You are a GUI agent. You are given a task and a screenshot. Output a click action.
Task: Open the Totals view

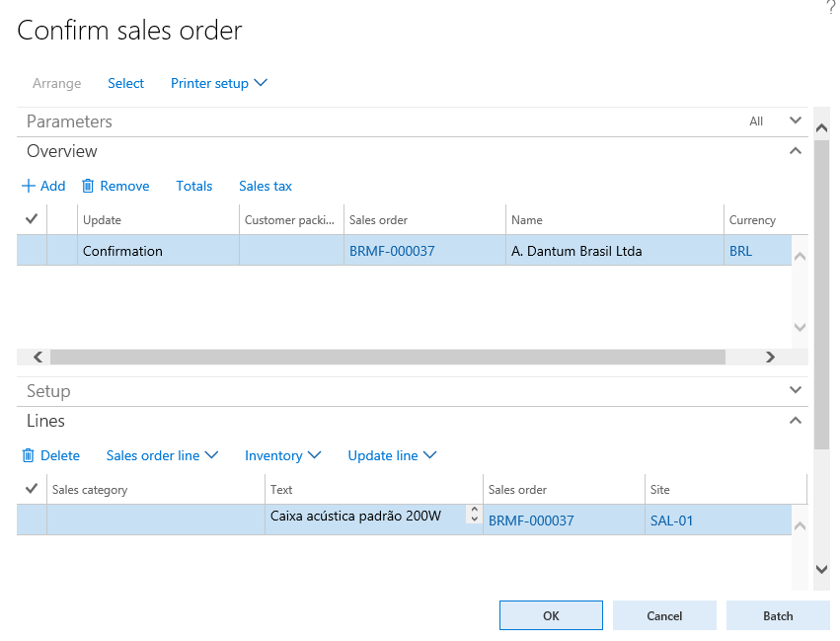[193, 186]
